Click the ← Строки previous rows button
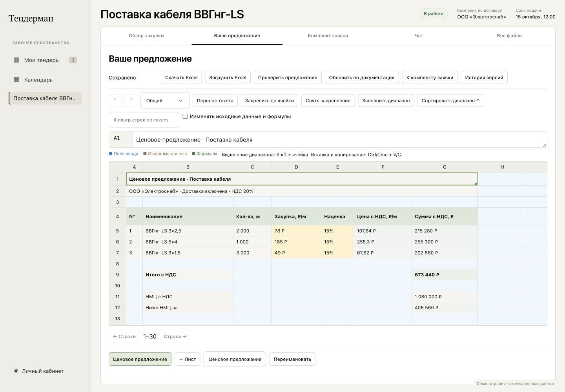The width and height of the screenshot is (565, 392). 124,336
